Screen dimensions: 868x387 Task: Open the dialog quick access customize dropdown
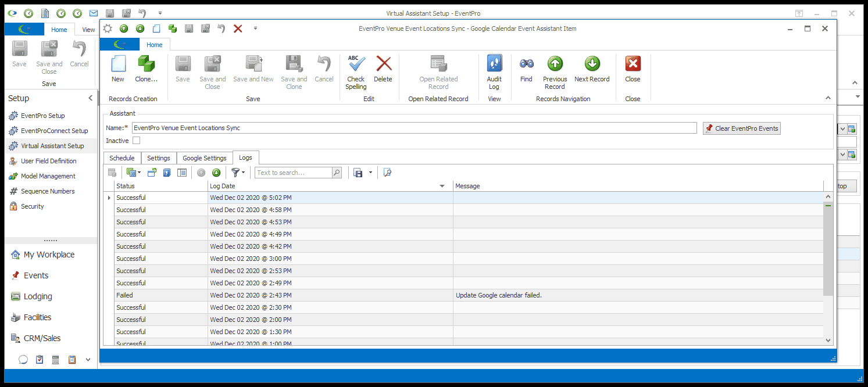[255, 28]
